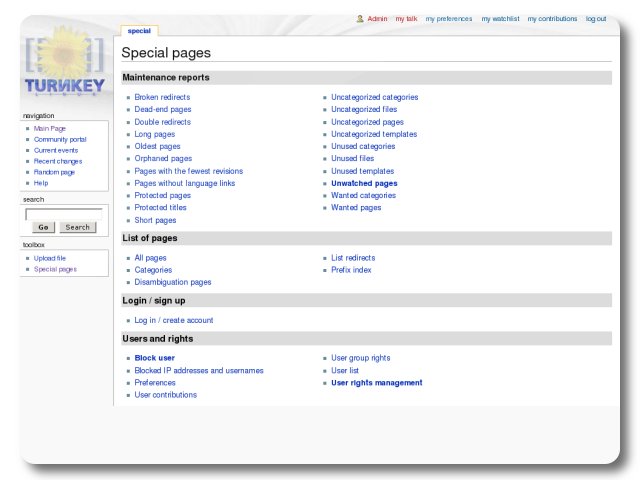This screenshot has height=480, width=640.
Task: Click the log out link
Action: click(596, 19)
